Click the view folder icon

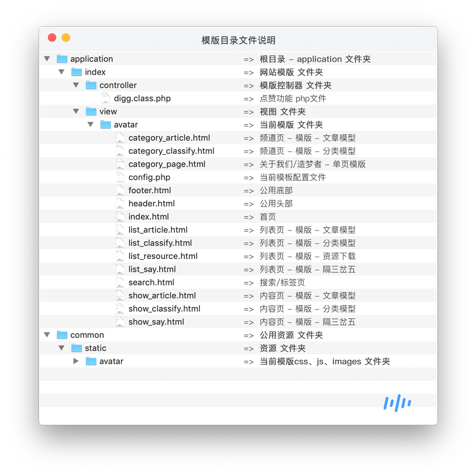(x=91, y=111)
